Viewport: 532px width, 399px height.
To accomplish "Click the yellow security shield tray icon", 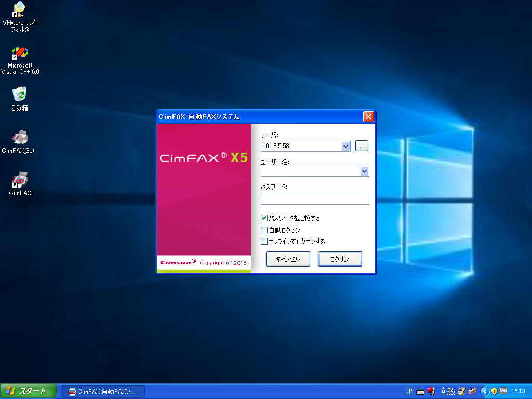I will [x=494, y=391].
